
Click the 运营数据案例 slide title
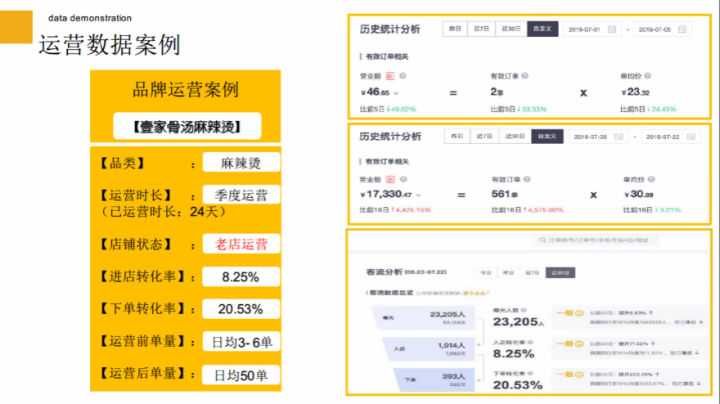click(x=109, y=45)
